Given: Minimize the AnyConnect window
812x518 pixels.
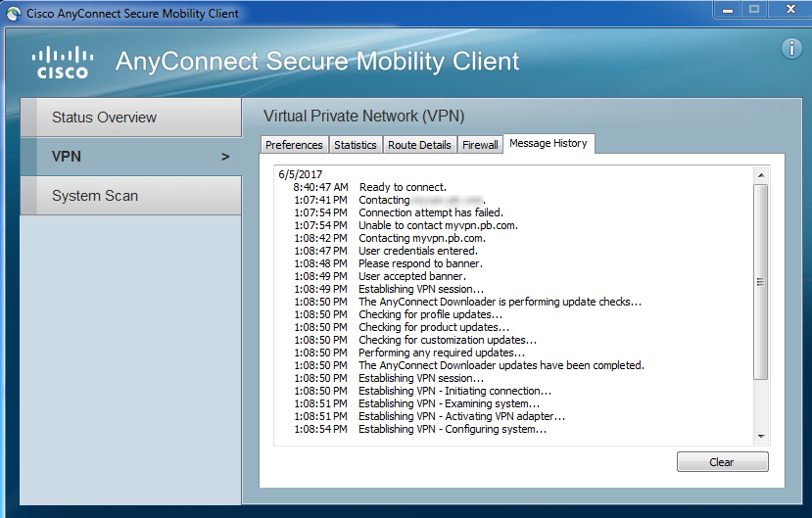Looking at the screenshot, I should point(728,10).
